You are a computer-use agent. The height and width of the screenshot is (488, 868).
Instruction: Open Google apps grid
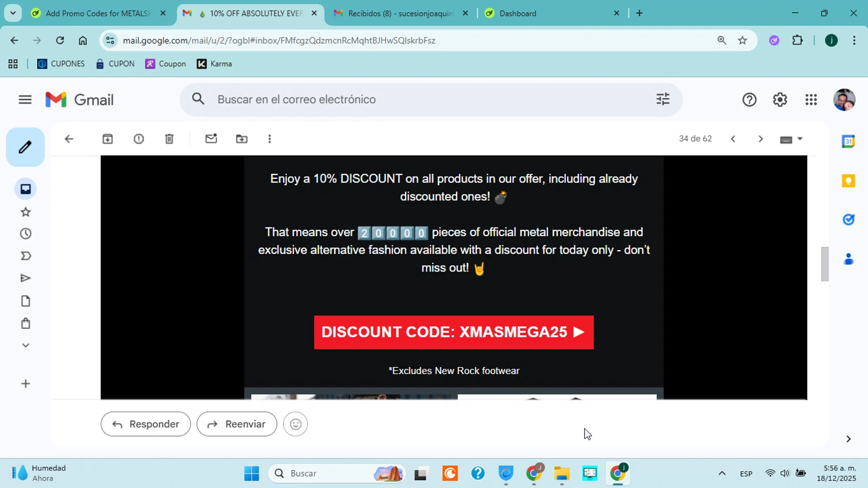811,100
